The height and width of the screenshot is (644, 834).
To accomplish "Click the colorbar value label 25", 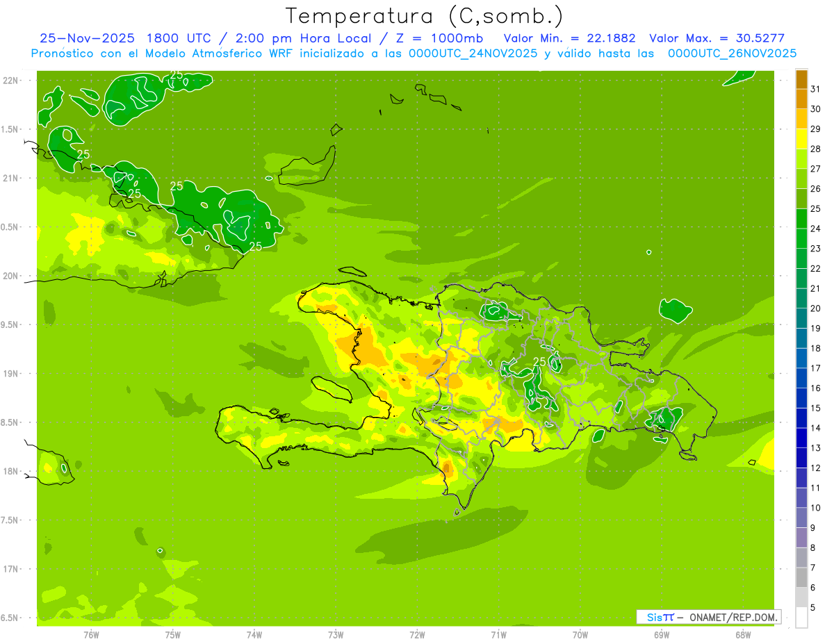I will point(816,208).
